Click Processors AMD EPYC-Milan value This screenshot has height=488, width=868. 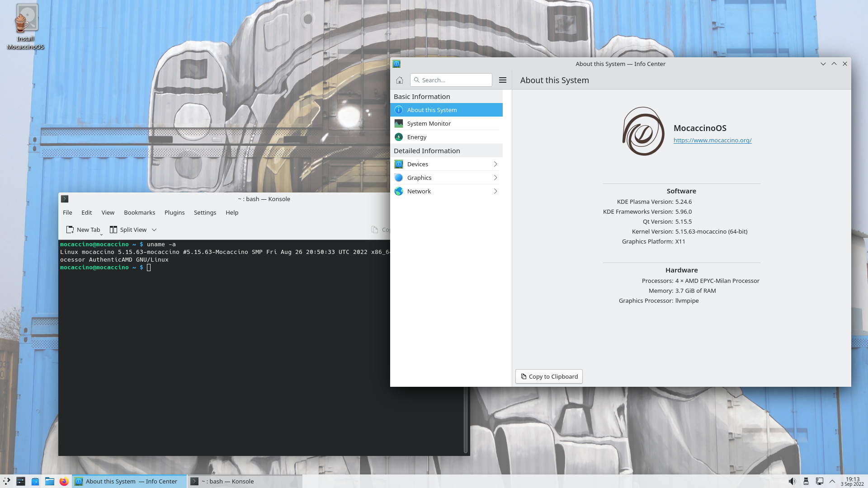pos(717,281)
